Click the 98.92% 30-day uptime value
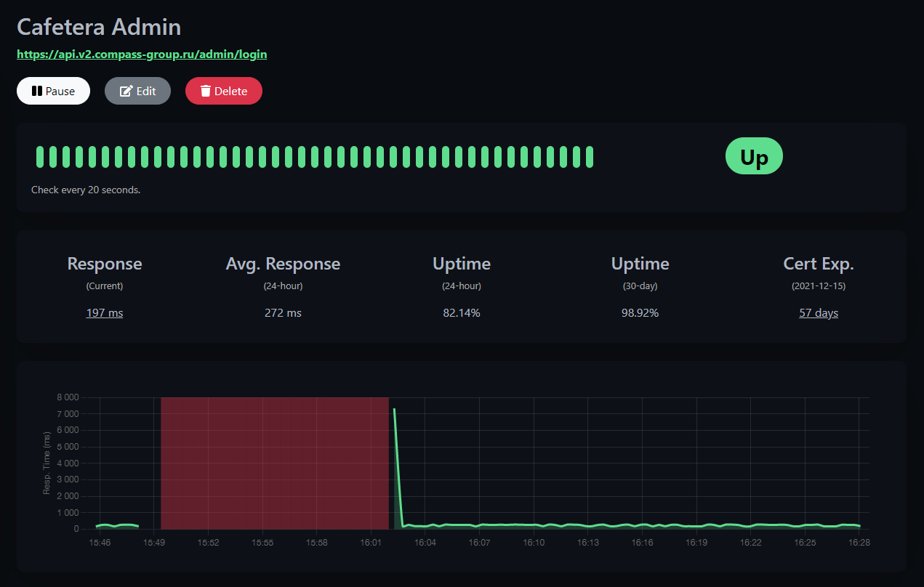Screen dimensions: 924x587 640,313
